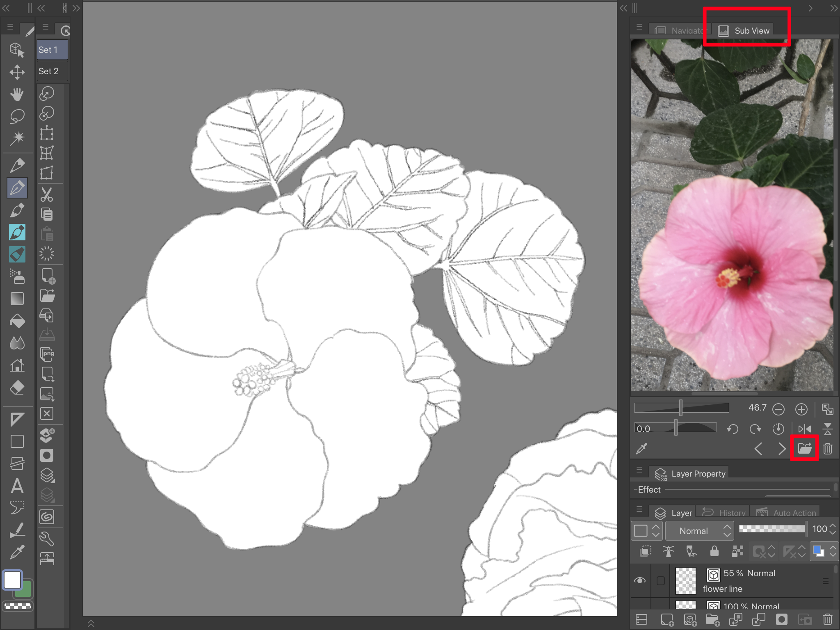Image resolution: width=840 pixels, height=630 pixels.
Task: Pick the Eyedropper tool in toolbar
Action: coord(17,552)
